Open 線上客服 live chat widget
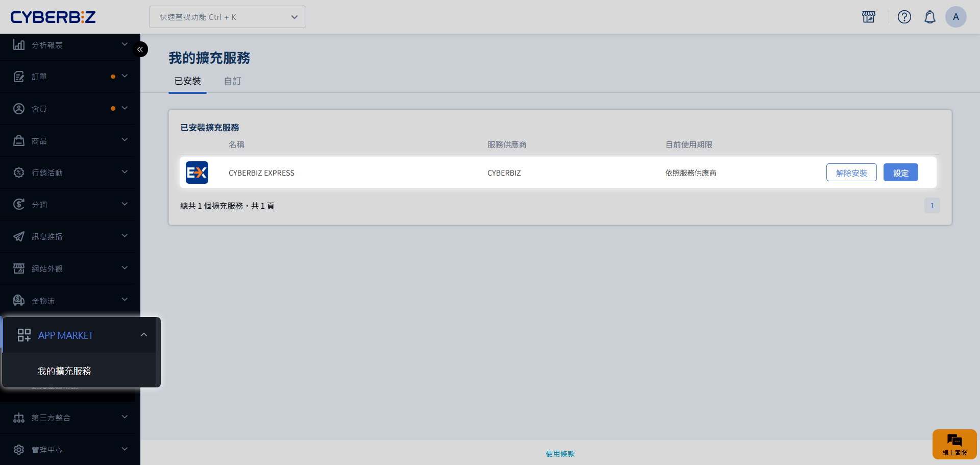The width and height of the screenshot is (980, 465). 954,444
